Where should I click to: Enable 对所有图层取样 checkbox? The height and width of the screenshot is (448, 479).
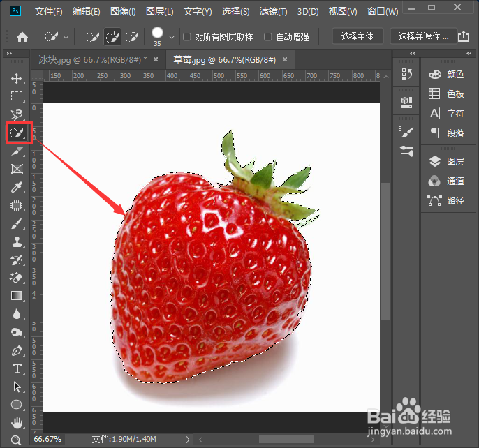click(x=186, y=37)
